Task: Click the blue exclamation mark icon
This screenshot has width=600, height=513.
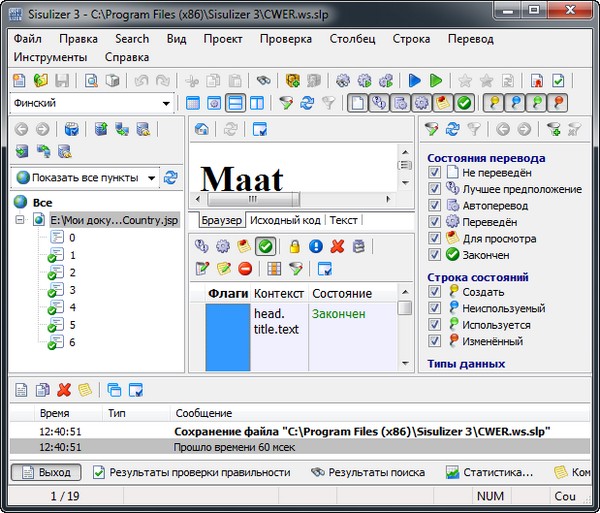Action: (x=315, y=246)
